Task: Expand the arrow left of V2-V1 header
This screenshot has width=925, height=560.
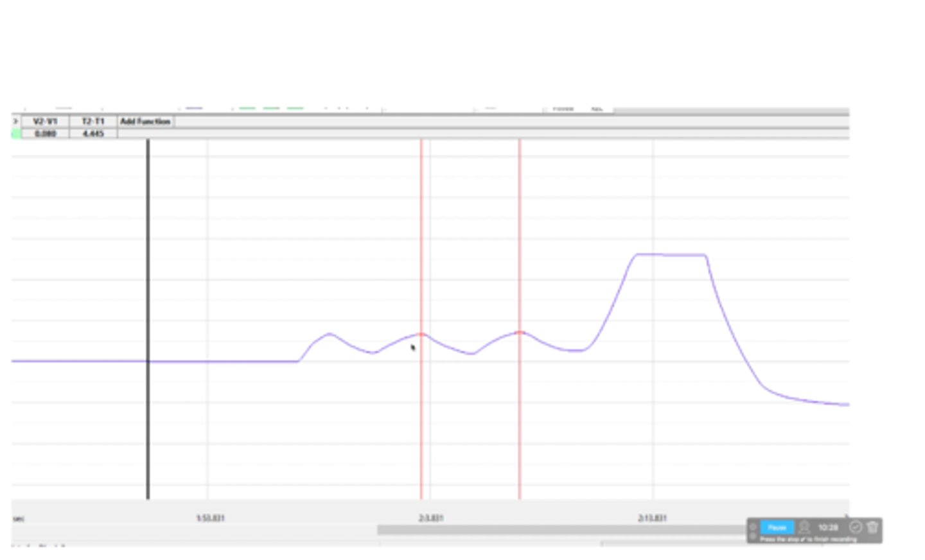Action: click(16, 121)
